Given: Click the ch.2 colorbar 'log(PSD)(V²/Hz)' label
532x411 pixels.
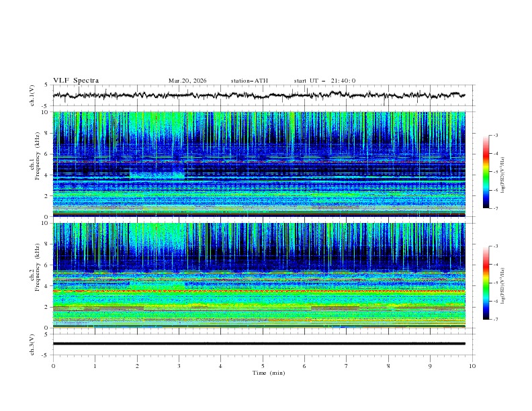Looking at the screenshot, I should [x=503, y=285].
